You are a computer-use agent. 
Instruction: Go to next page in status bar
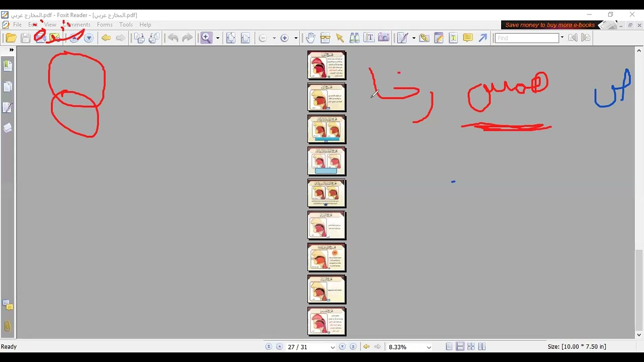coord(342,347)
